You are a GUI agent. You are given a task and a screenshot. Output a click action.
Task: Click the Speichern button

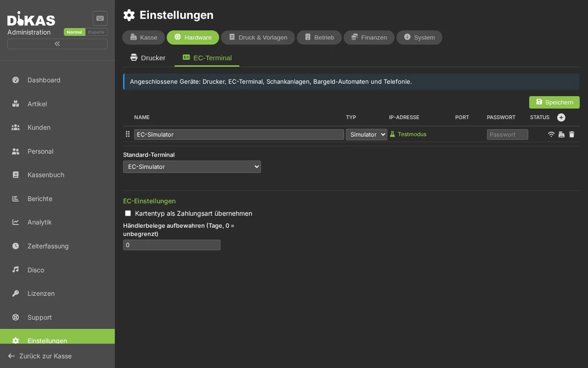pyautogui.click(x=554, y=102)
